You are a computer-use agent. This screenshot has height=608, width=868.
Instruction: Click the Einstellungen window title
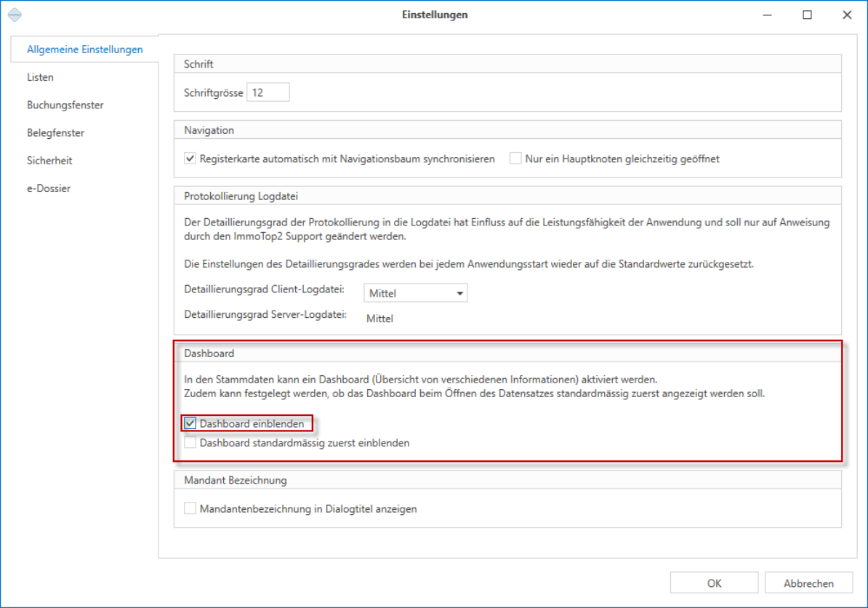[435, 15]
